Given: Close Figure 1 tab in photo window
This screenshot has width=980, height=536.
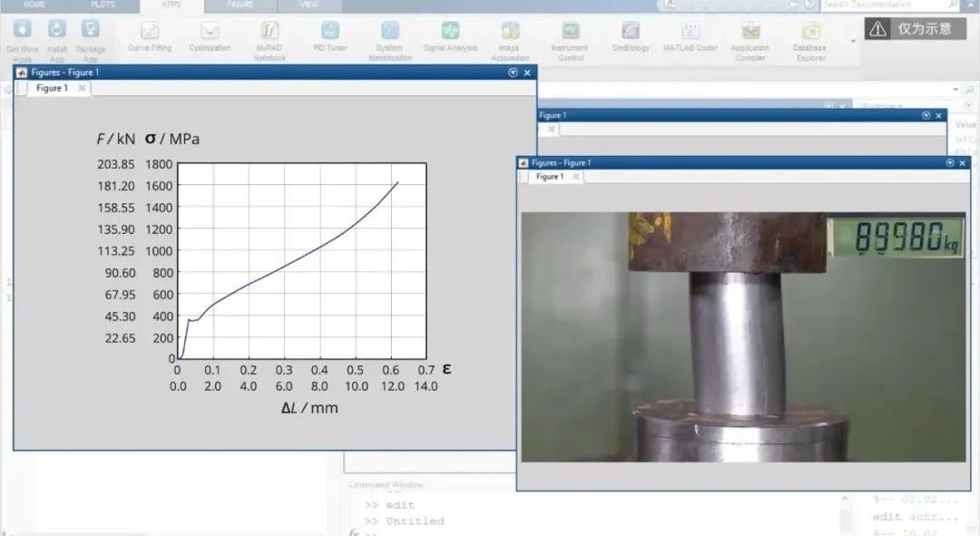Looking at the screenshot, I should coord(576,177).
